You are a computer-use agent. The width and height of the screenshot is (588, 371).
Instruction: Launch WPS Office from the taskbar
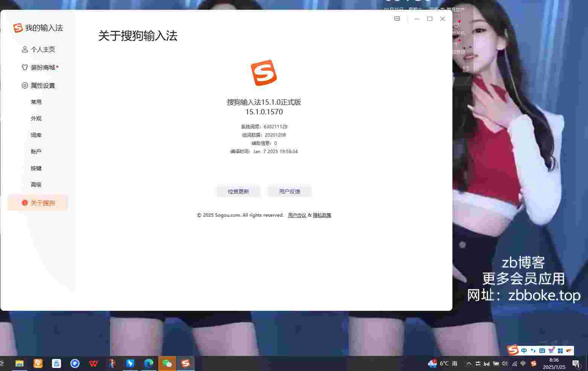pos(93,363)
